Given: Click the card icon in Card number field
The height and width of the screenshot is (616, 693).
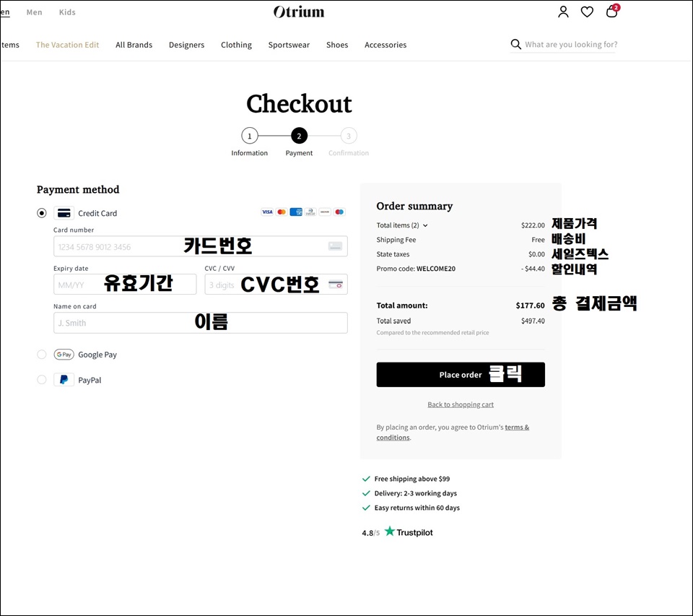Looking at the screenshot, I should [335, 246].
